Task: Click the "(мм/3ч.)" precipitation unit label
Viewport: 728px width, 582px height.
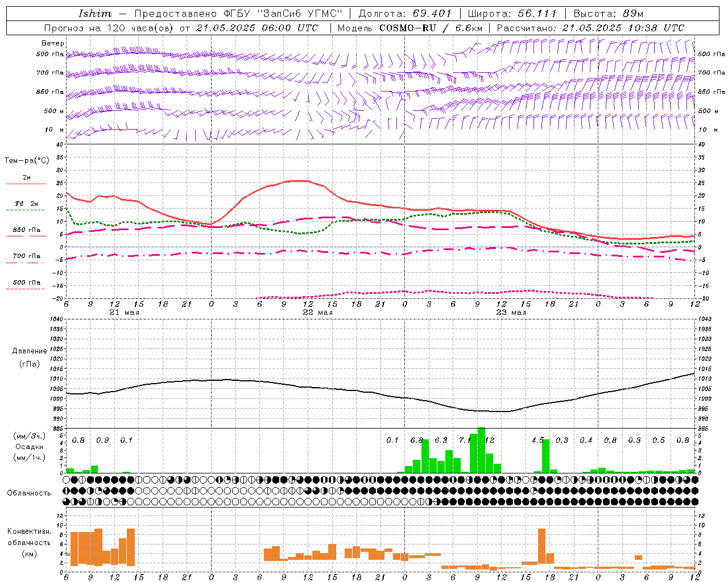Action: (29, 436)
